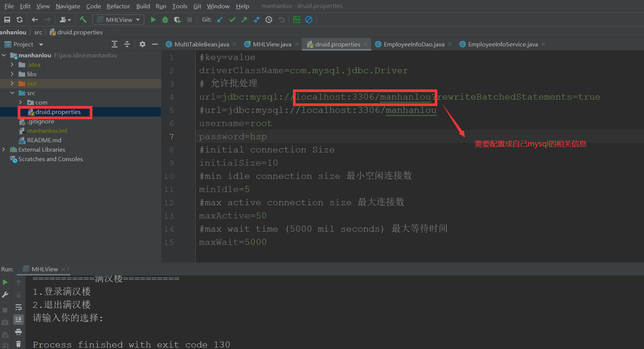Screen dimensions: 644x349
Task: Click src in the breadcrumb bar
Action: (38, 32)
